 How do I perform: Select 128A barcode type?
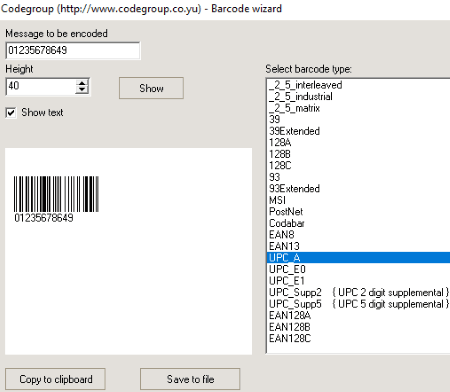359,143
